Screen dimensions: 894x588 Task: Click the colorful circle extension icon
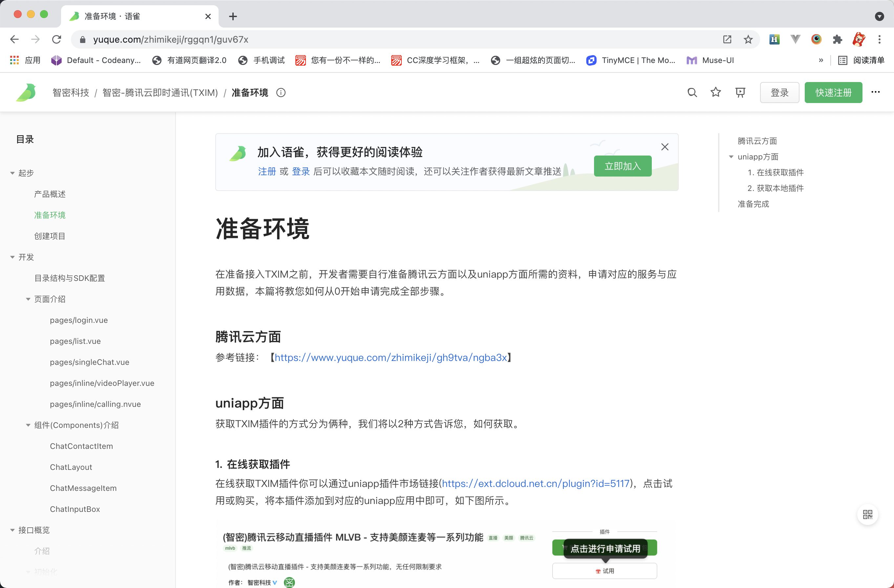click(816, 39)
